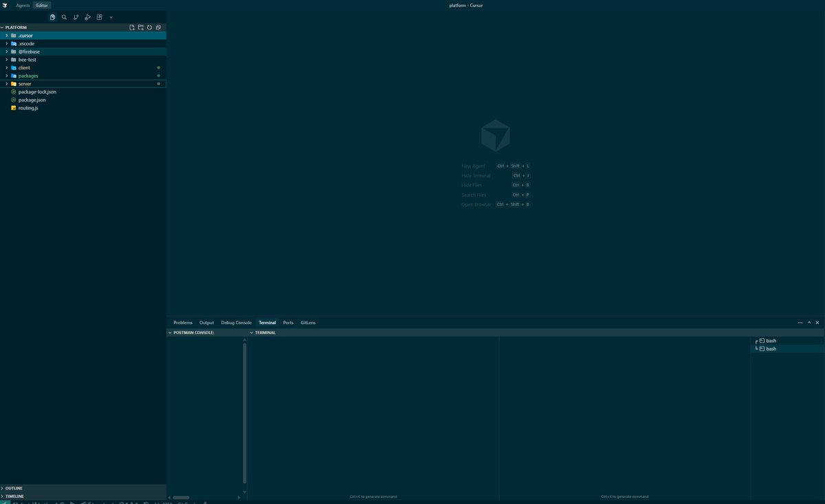Open the Run and Debug view icon
Viewport: 825px width, 504px height.
pos(87,17)
